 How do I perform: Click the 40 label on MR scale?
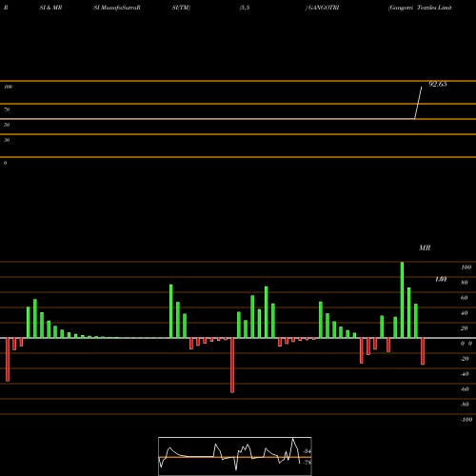point(465,313)
